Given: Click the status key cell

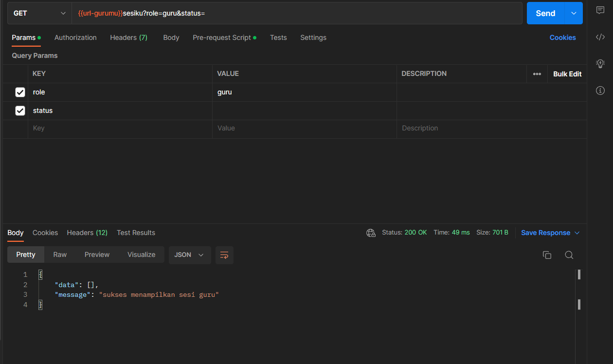Looking at the screenshot, I should click(x=120, y=110).
